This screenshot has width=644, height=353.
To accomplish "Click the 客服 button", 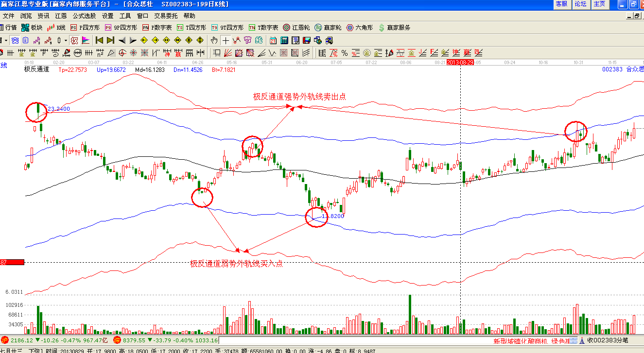I will point(561,4).
